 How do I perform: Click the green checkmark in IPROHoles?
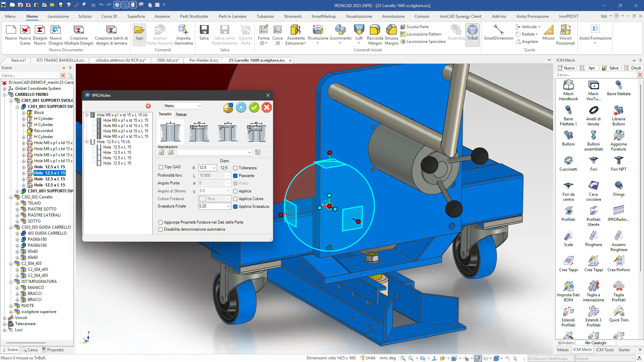[x=254, y=108]
